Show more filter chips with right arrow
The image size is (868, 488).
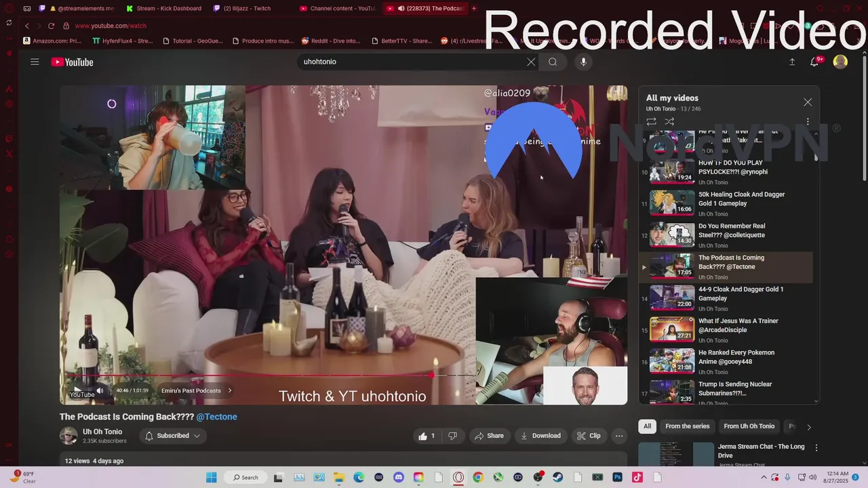(x=808, y=427)
